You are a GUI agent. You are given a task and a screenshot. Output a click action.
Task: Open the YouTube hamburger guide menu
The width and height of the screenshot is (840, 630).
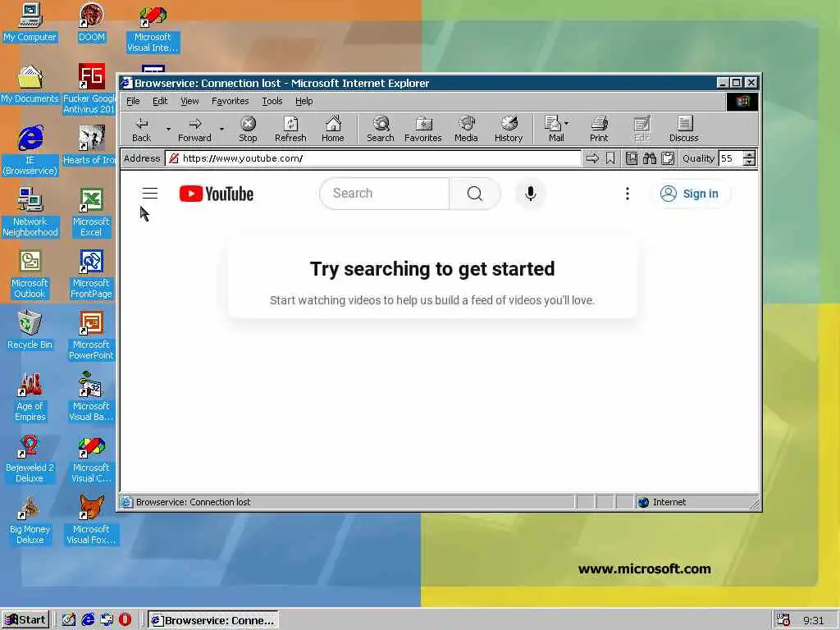point(150,194)
